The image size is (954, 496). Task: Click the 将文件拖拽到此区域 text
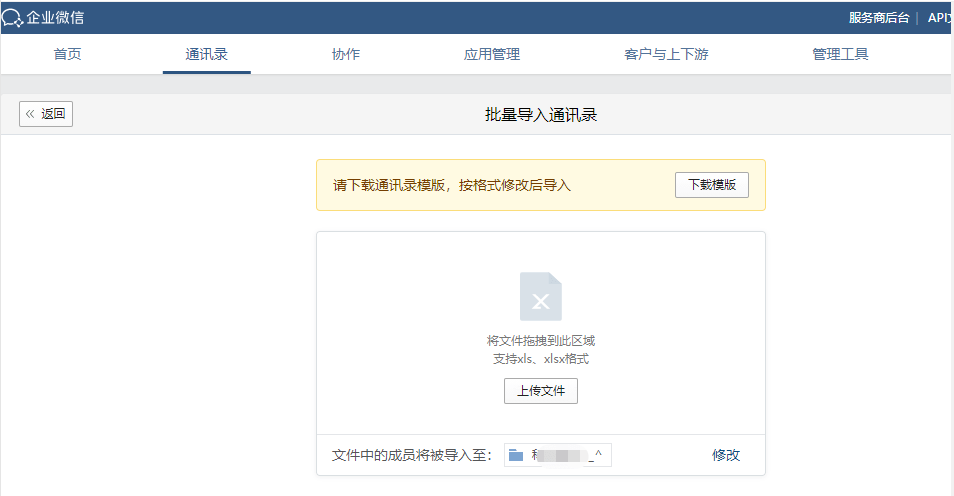pyautogui.click(x=541, y=341)
